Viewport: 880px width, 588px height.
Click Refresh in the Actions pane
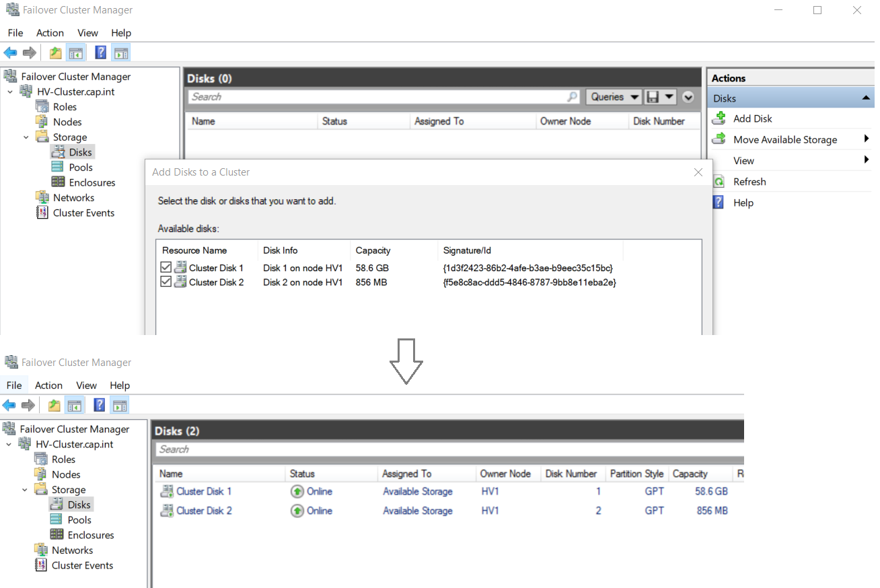749,182
